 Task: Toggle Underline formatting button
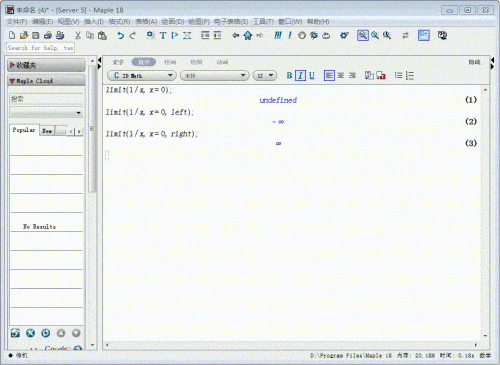click(x=312, y=76)
